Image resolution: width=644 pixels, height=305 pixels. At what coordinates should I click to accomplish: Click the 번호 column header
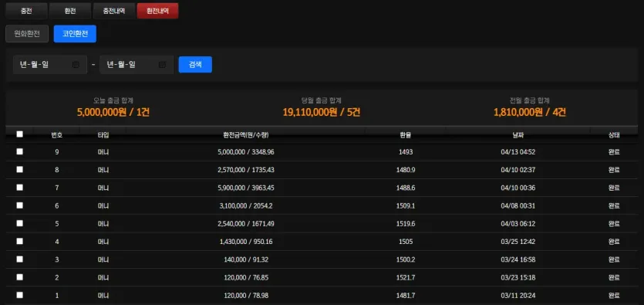coord(56,135)
